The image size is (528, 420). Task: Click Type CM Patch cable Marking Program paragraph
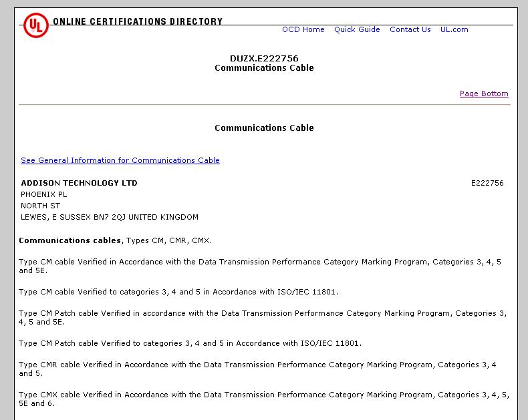point(263,317)
